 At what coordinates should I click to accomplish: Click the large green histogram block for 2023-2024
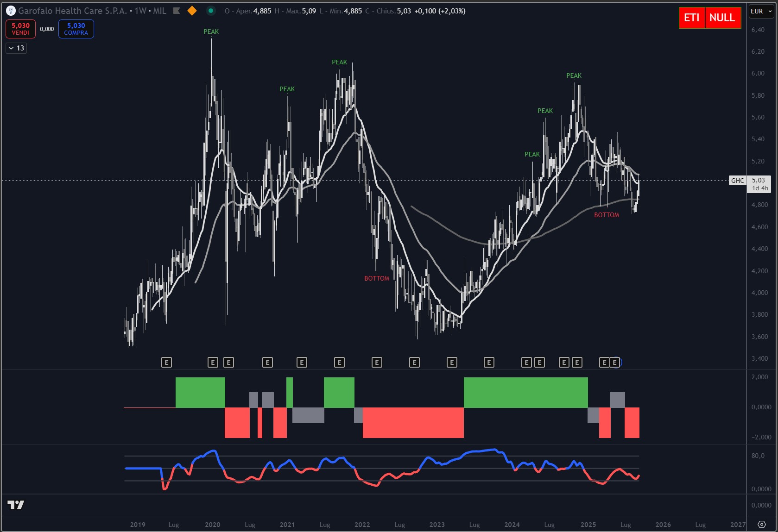click(x=525, y=393)
